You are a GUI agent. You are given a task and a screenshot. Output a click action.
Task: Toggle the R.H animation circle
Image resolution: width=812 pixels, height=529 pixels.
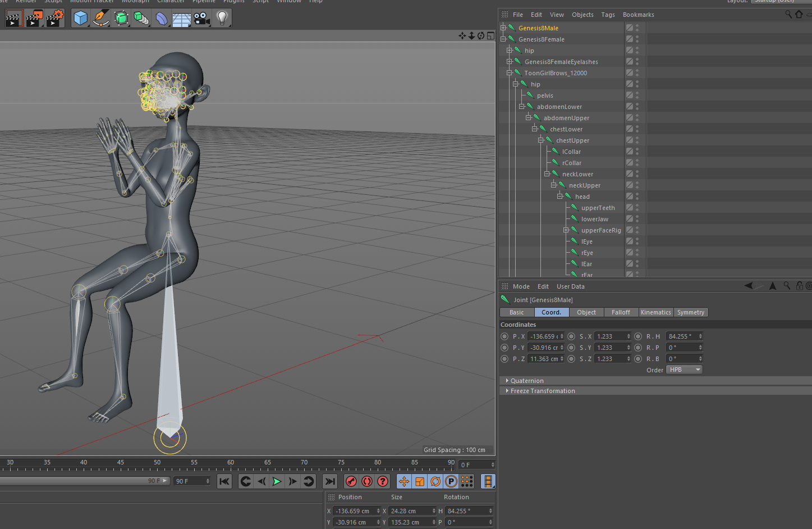(x=638, y=336)
